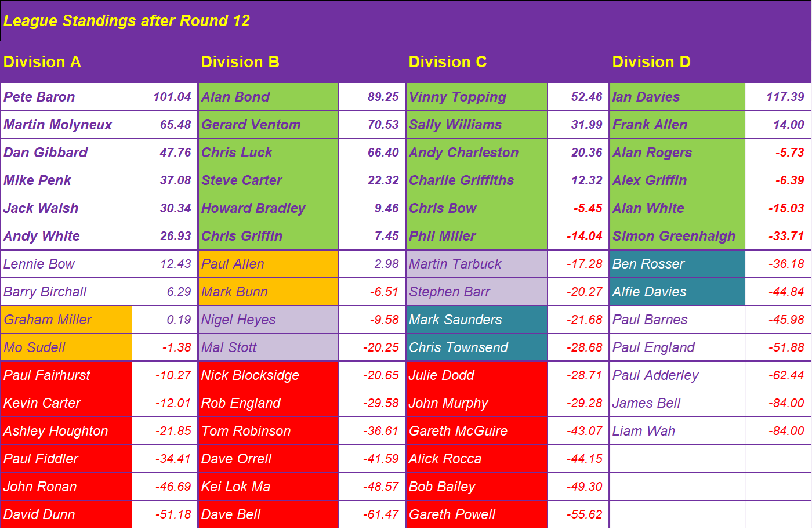Click the orange Graham Miller cell
812x529 pixels.
[x=66, y=320]
